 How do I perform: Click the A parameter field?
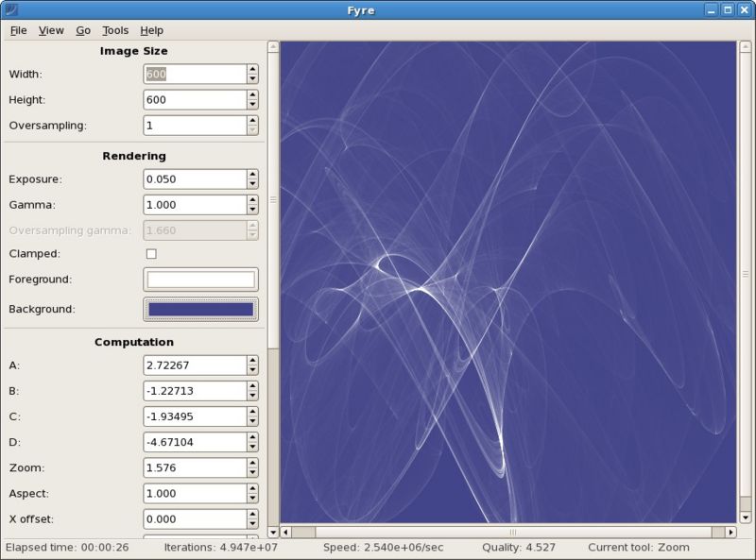pos(195,365)
